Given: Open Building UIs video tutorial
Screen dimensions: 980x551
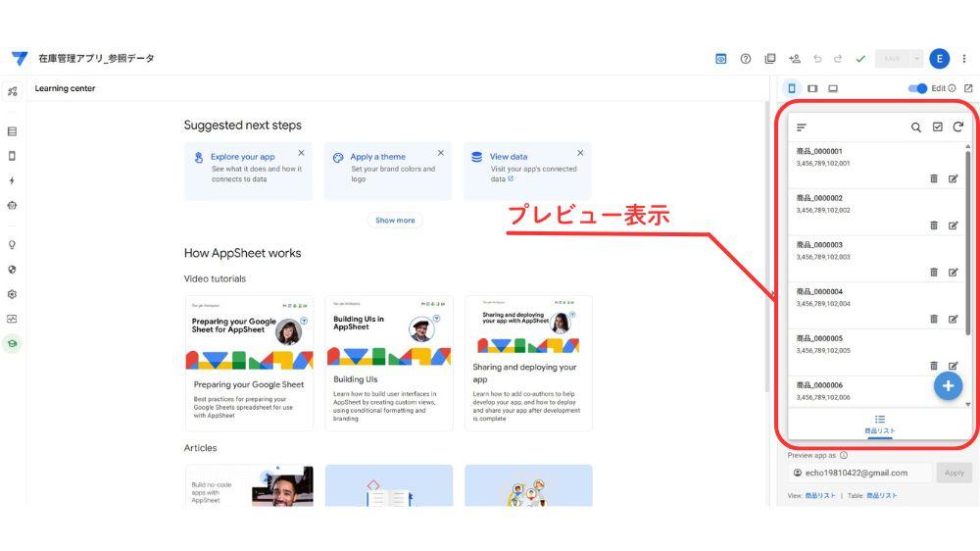Looking at the screenshot, I should 389,363.
